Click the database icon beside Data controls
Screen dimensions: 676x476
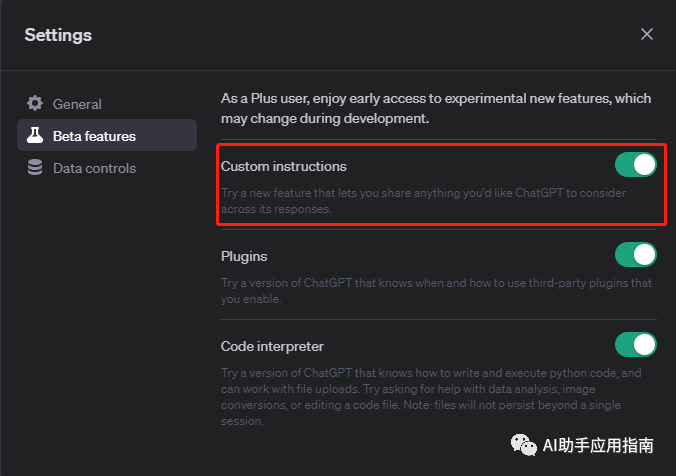pyautogui.click(x=35, y=168)
